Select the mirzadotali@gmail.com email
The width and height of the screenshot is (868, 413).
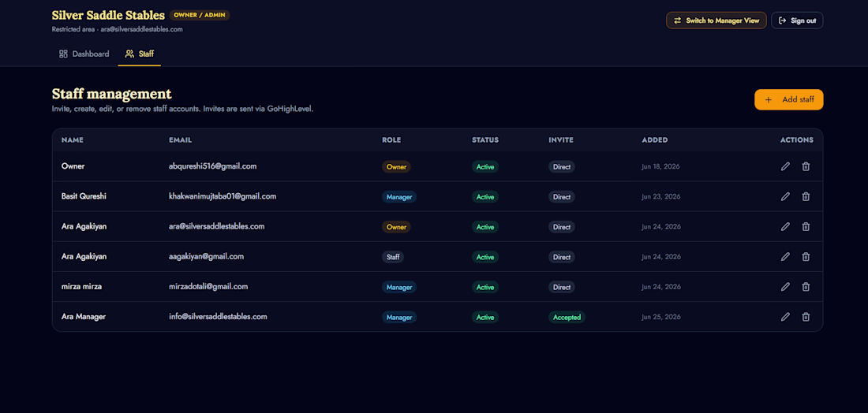coord(208,286)
